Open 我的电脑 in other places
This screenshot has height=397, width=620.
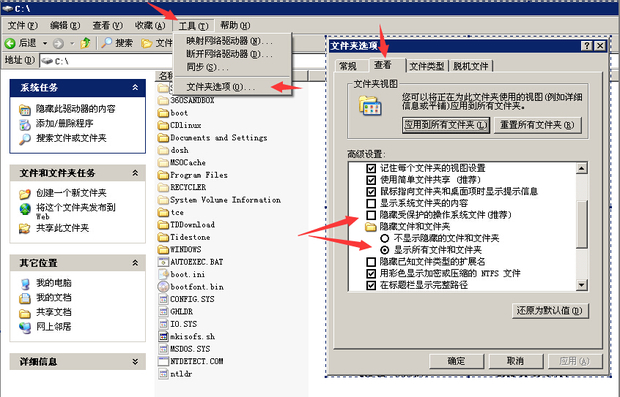54,283
